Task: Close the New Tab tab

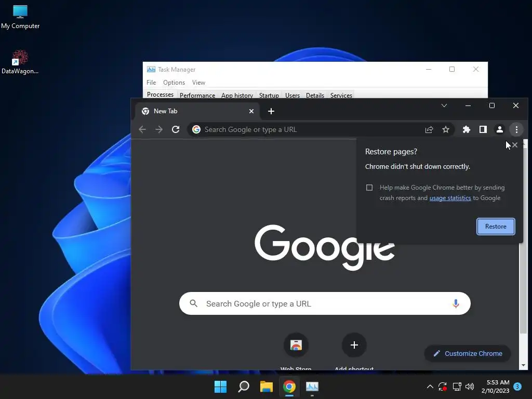Action: (x=251, y=111)
